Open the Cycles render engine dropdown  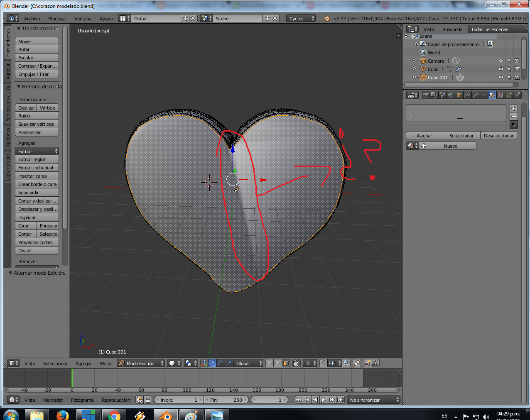pos(301,18)
